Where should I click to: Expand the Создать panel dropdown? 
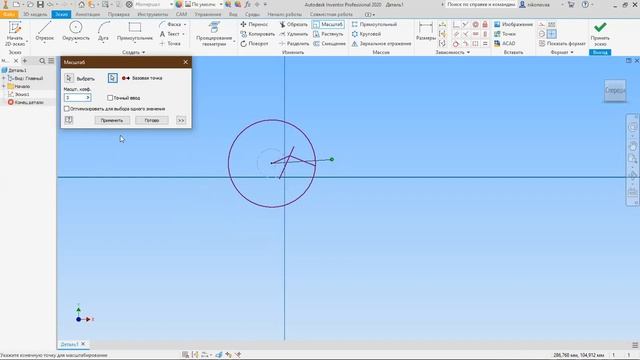tap(133, 52)
